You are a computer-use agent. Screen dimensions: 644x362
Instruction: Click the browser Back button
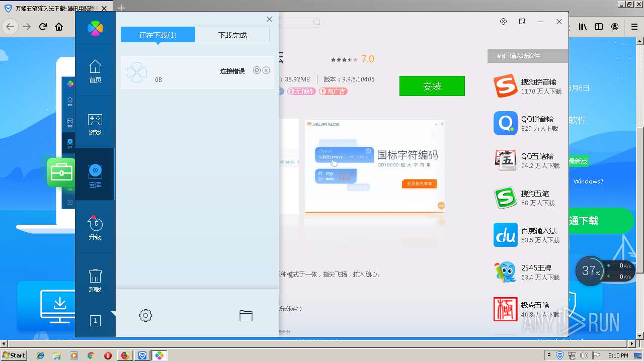[x=11, y=27]
